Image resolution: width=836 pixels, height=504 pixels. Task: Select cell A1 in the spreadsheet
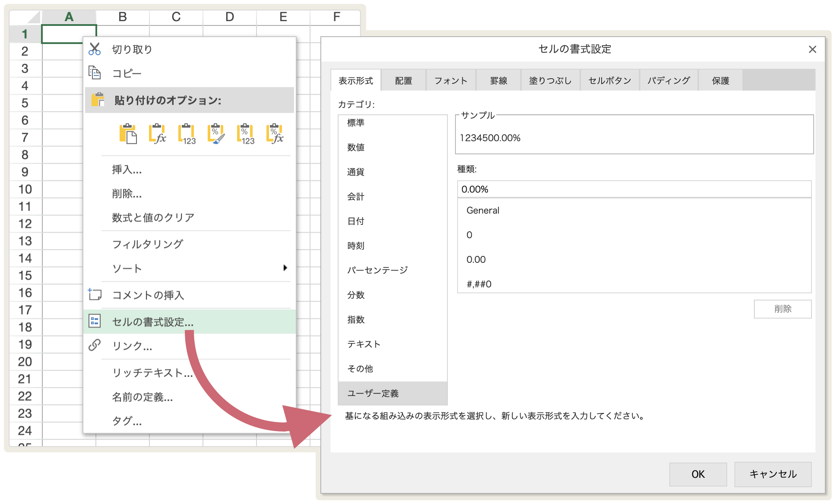click(x=69, y=34)
